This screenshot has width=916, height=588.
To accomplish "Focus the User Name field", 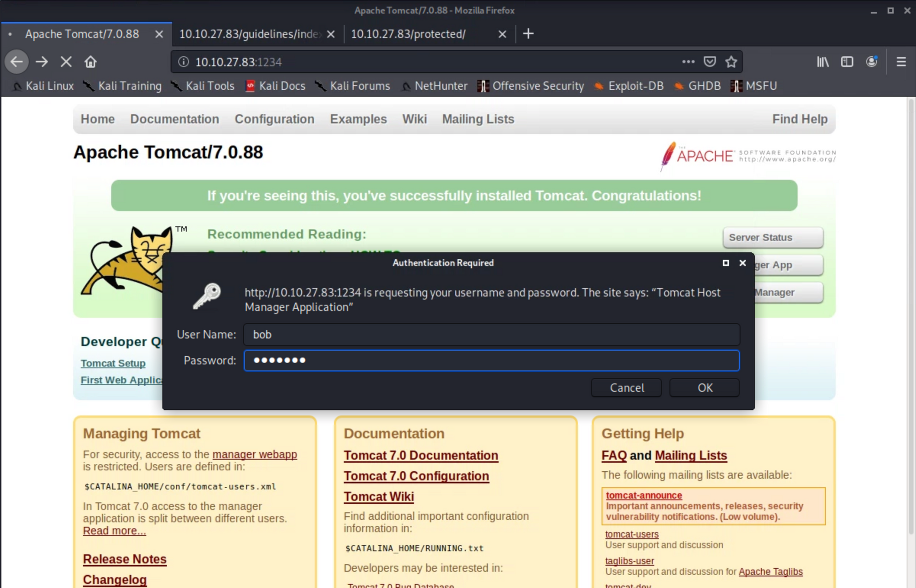I will [x=491, y=335].
